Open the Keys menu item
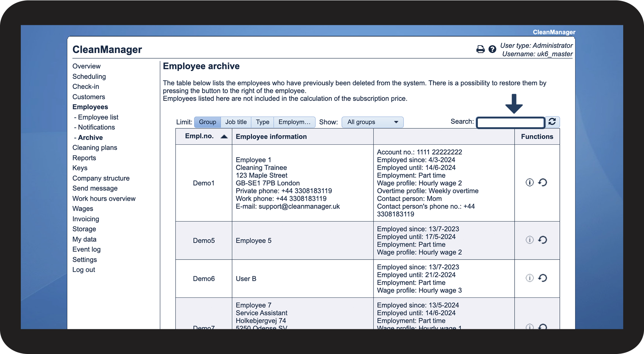Image resolution: width=644 pixels, height=354 pixels. [80, 168]
